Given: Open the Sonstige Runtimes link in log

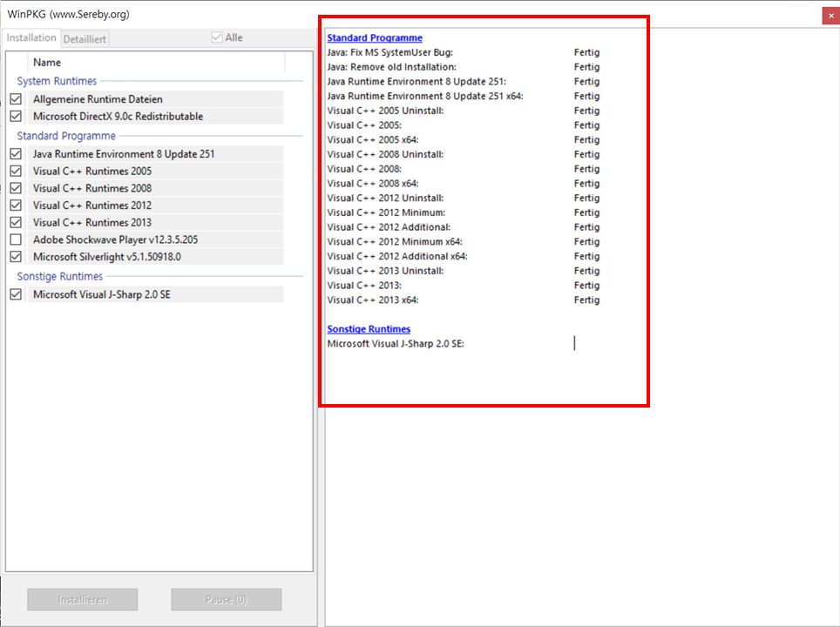Looking at the screenshot, I should point(369,329).
